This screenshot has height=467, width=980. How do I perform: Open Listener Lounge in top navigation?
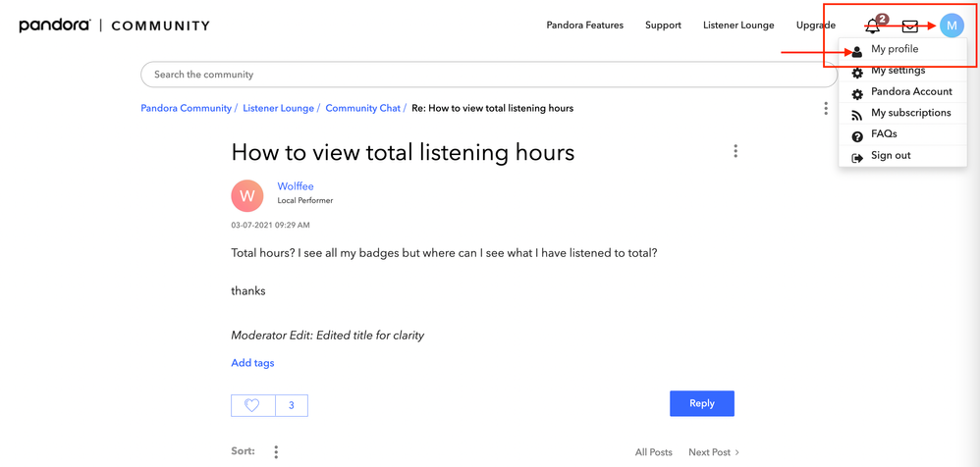coord(738,26)
